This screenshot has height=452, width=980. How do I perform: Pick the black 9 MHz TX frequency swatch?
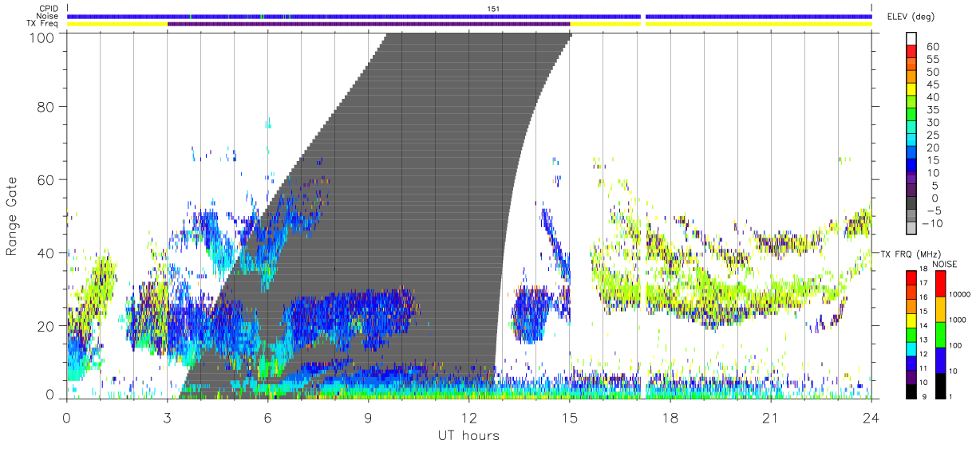(911, 391)
